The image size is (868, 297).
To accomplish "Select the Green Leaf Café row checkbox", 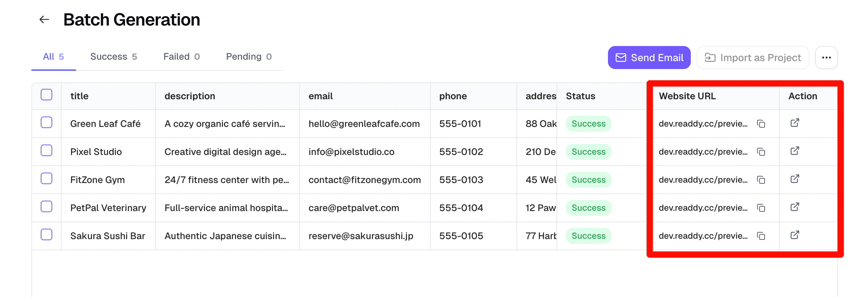I will (46, 123).
